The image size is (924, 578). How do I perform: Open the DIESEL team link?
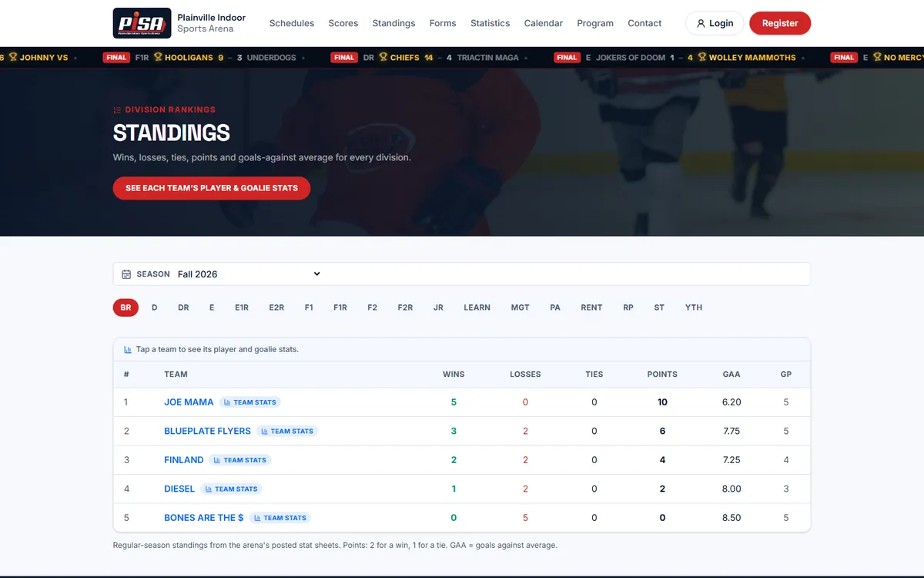coord(179,489)
